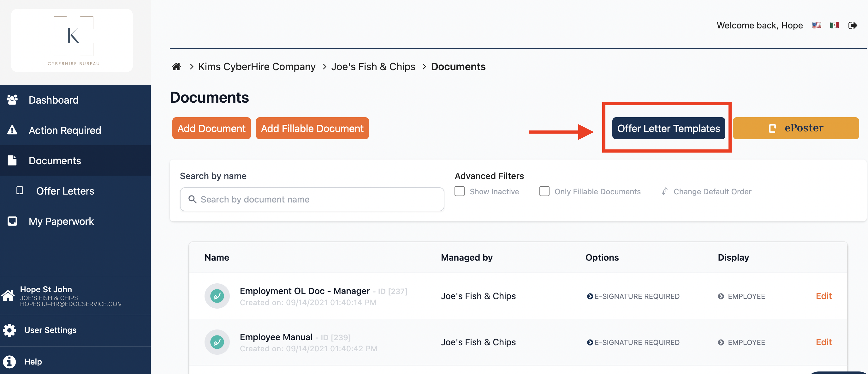This screenshot has width=868, height=374.
Task: Edit the Employment OL Doc - Manager
Action: [823, 296]
